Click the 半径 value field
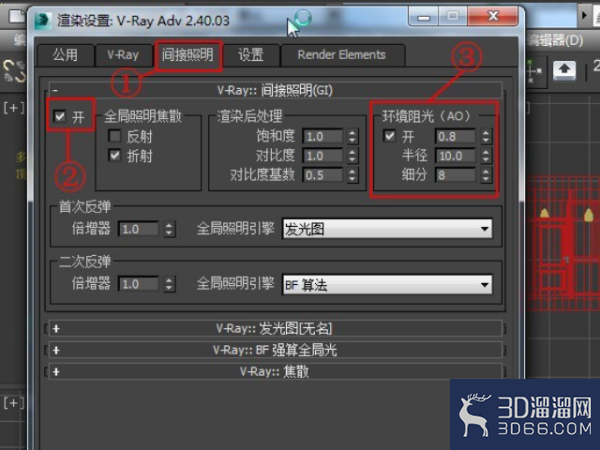 click(455, 156)
